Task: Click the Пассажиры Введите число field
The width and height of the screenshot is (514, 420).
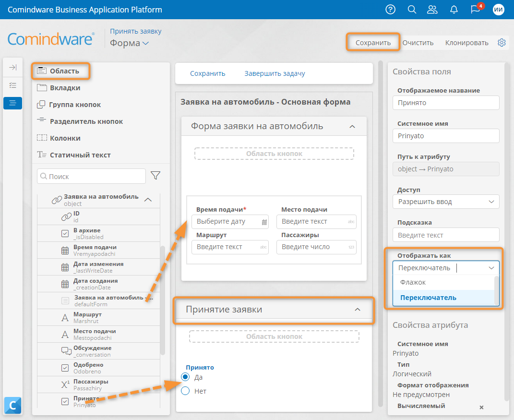Action: [316, 247]
